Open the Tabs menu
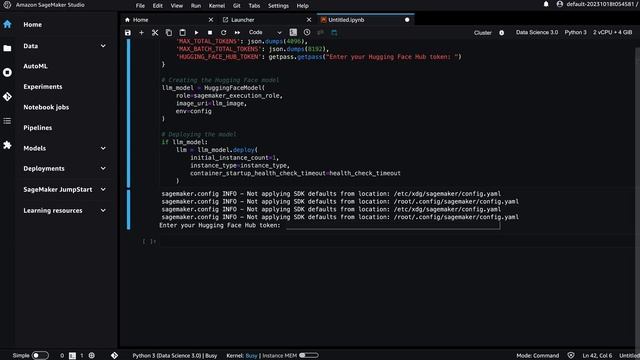This screenshot has width=640, height=360. (254, 6)
